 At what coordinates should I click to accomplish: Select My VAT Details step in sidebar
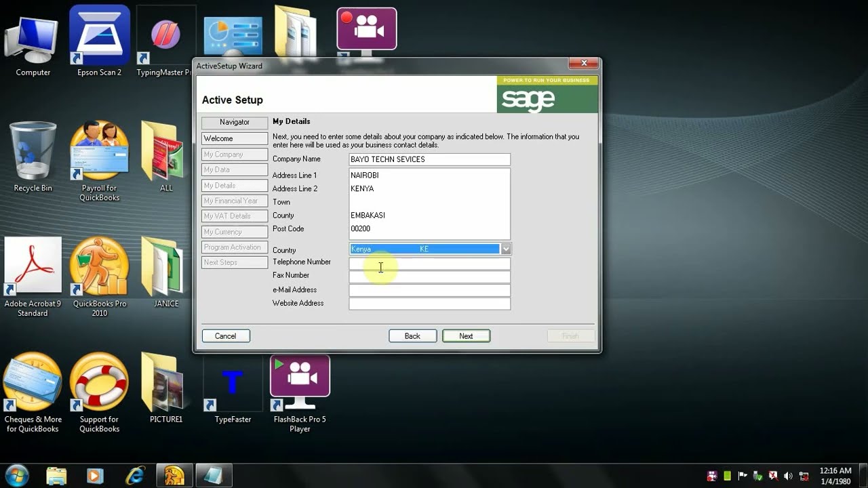tap(235, 216)
